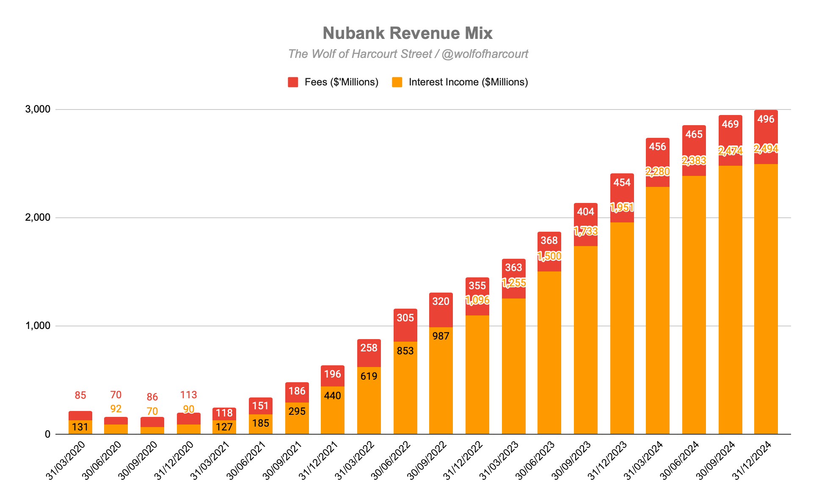Viewport: 816px width, 504px height.
Task: Click the 186 fees segment for 30/09/2021
Action: (x=297, y=391)
